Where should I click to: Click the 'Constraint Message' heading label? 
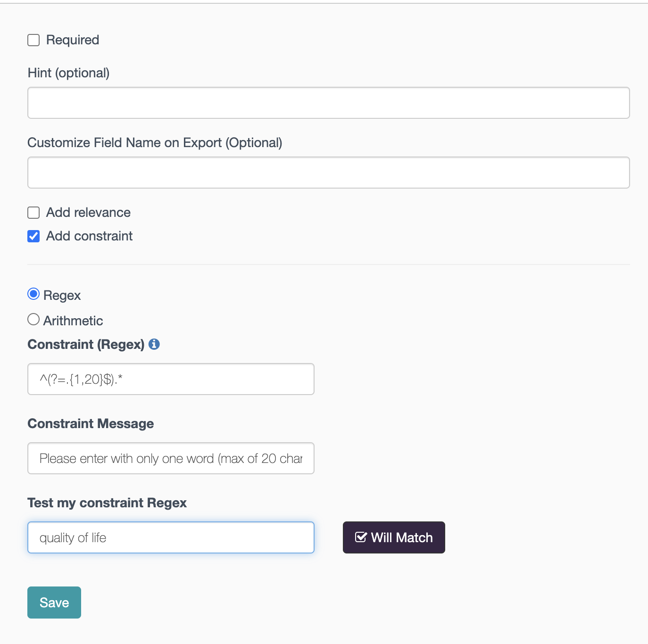click(91, 424)
